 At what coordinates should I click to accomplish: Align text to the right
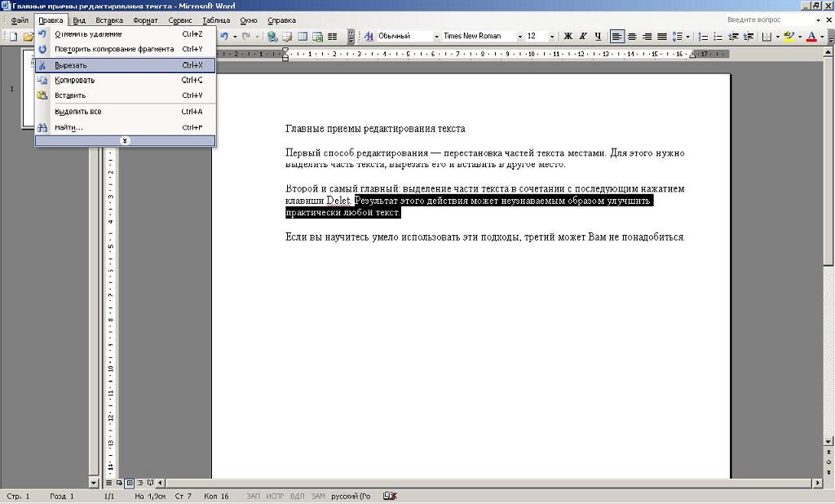point(647,36)
